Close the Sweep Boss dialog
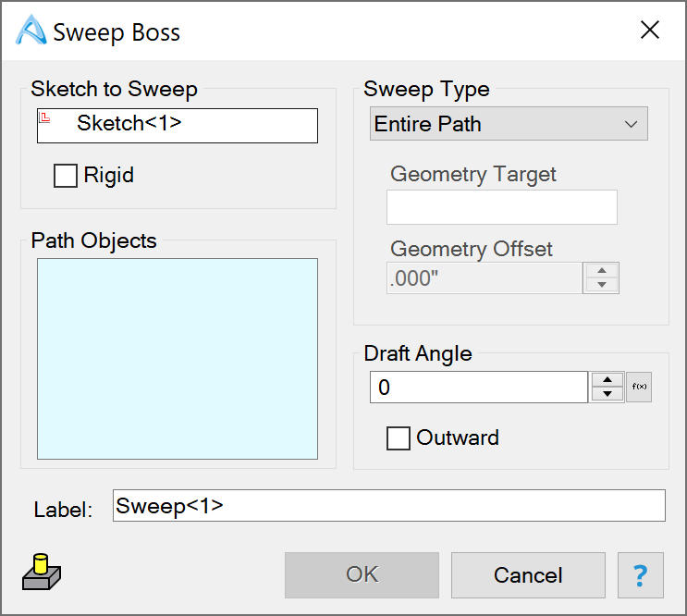 click(650, 30)
